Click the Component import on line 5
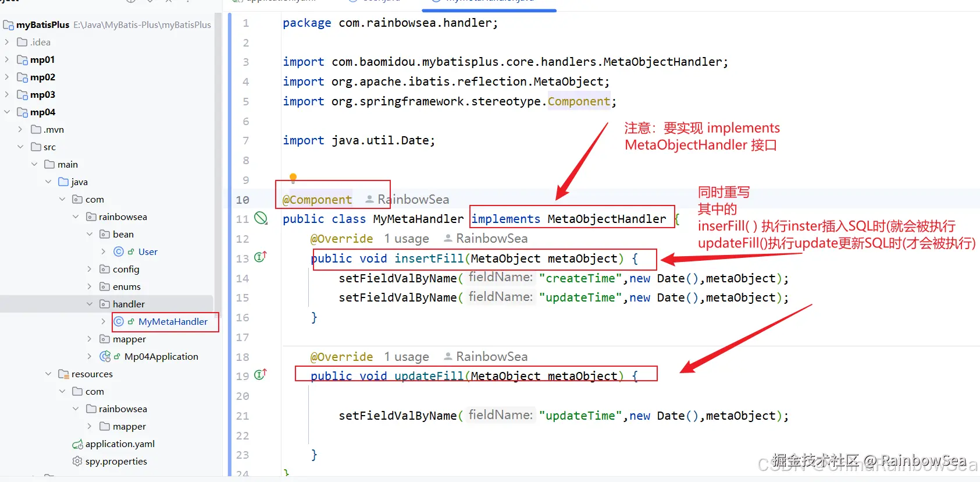 (579, 101)
